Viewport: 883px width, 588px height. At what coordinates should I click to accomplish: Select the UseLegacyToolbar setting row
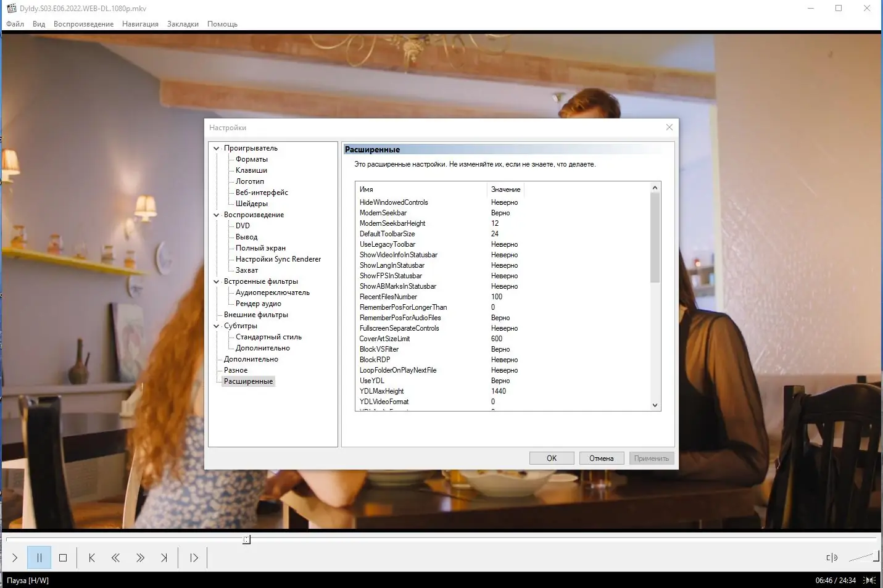pyautogui.click(x=503, y=244)
